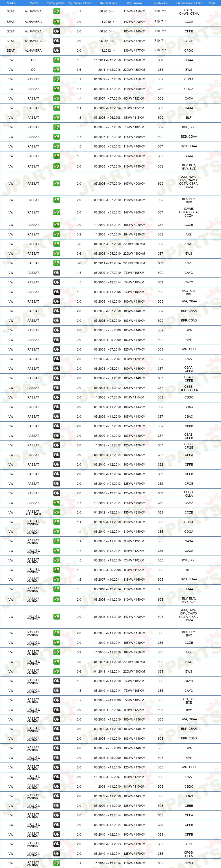Click PB petrol icon in SEAT ALHAMBRA 1.4 row
This screenshot has width=221, height=868.
57,11
